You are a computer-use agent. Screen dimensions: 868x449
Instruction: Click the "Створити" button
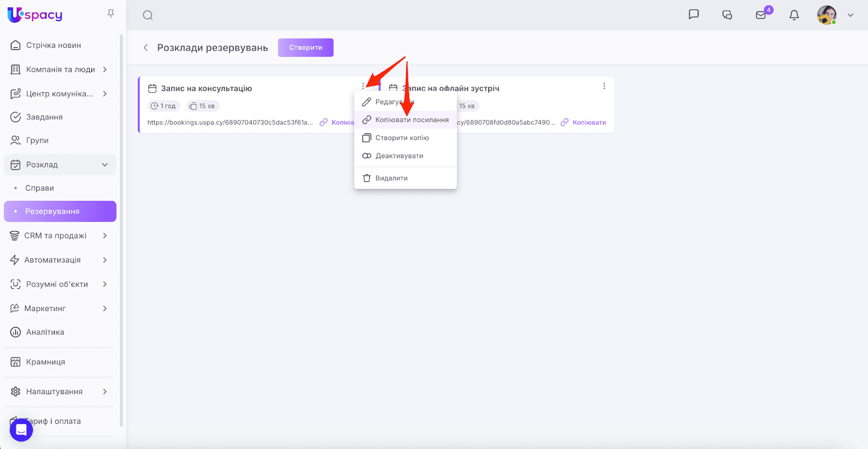click(x=305, y=48)
